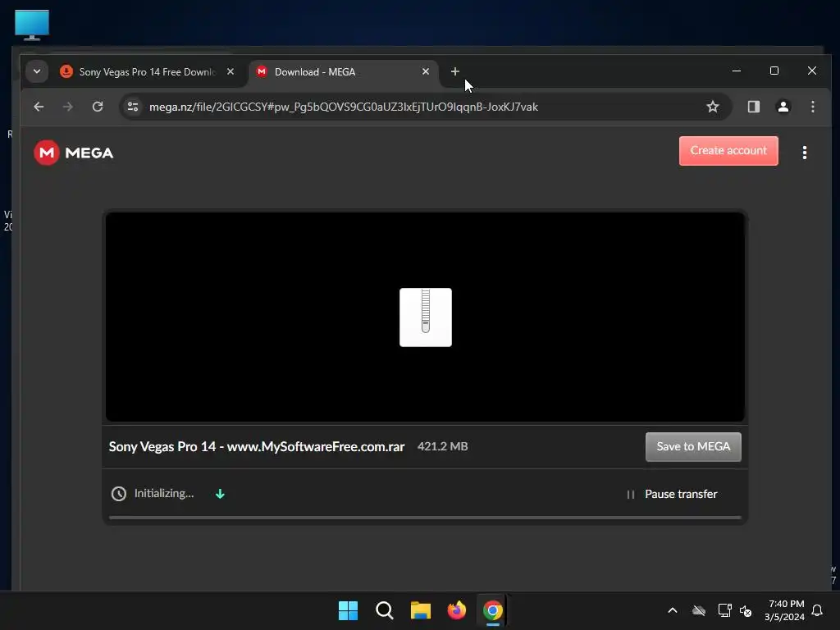Pause the transfer
The width and height of the screenshot is (840, 630).
tap(672, 494)
